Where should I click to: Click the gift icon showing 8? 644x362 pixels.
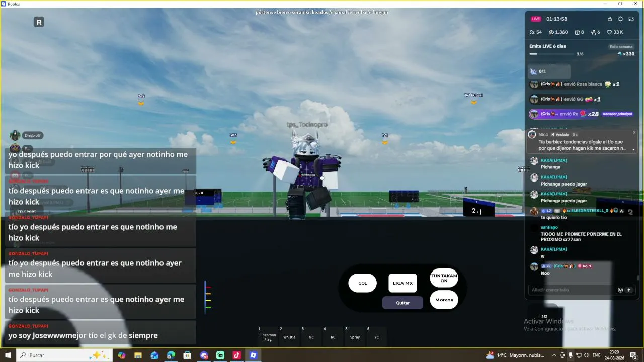(577, 32)
